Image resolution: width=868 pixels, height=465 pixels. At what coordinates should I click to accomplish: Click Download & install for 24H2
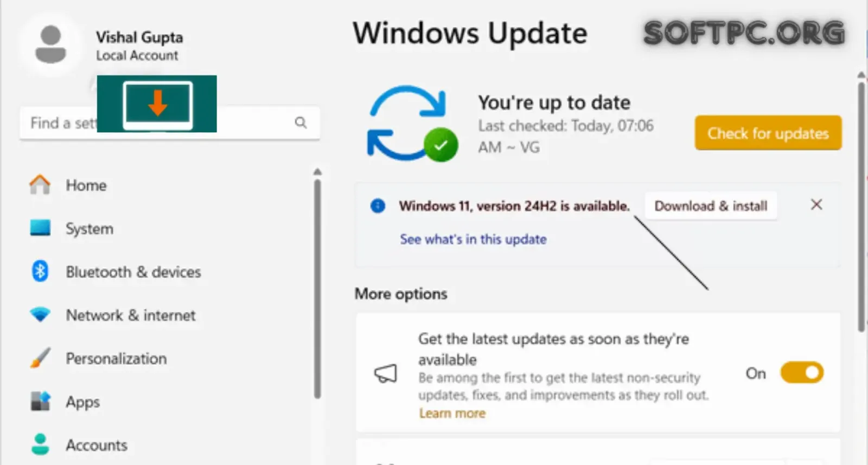[x=711, y=206]
